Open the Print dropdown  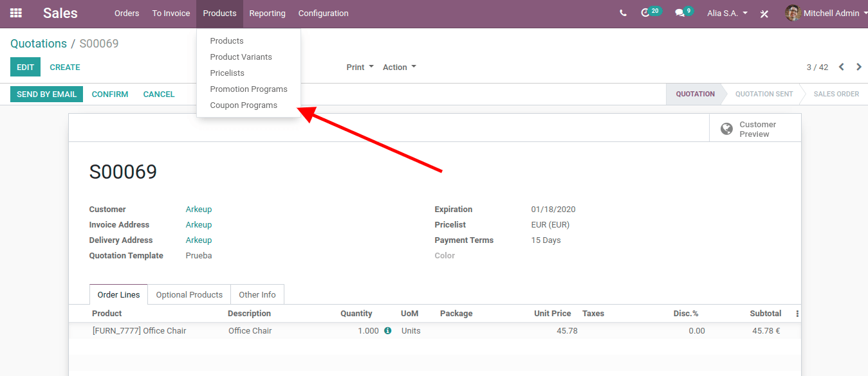coord(360,67)
